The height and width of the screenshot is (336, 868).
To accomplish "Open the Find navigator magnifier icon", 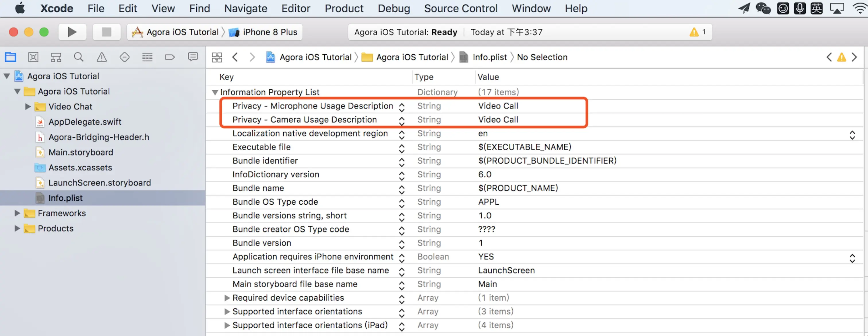I will tap(79, 57).
